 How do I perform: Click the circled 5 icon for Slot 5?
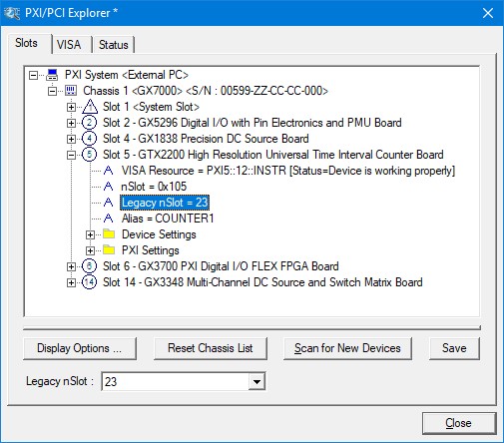tap(89, 155)
